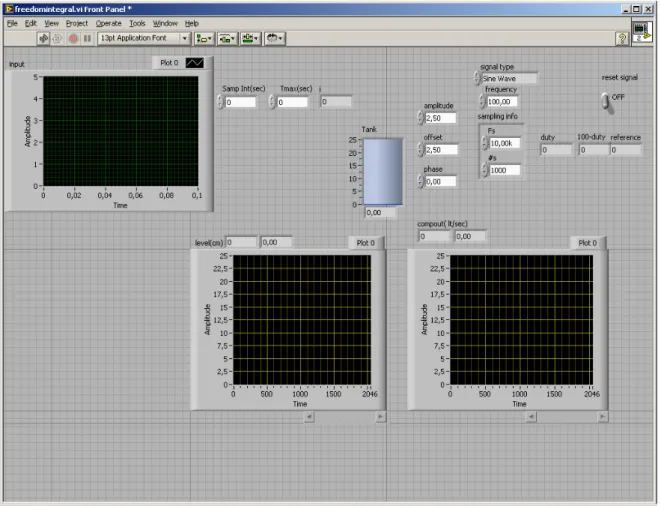Open the Application Font dropdown
This screenshot has width=661, height=506.
click(x=143, y=38)
